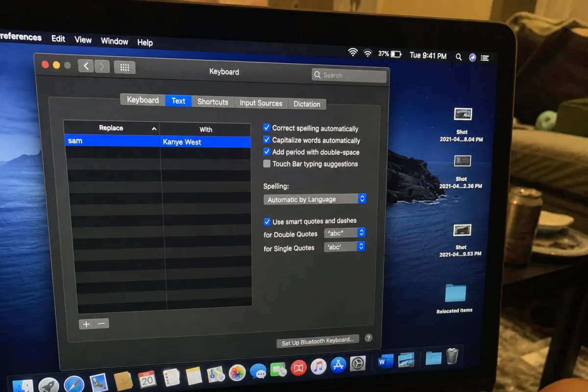Open the blue folder in the Dock
This screenshot has width=588, height=392.
433,358
